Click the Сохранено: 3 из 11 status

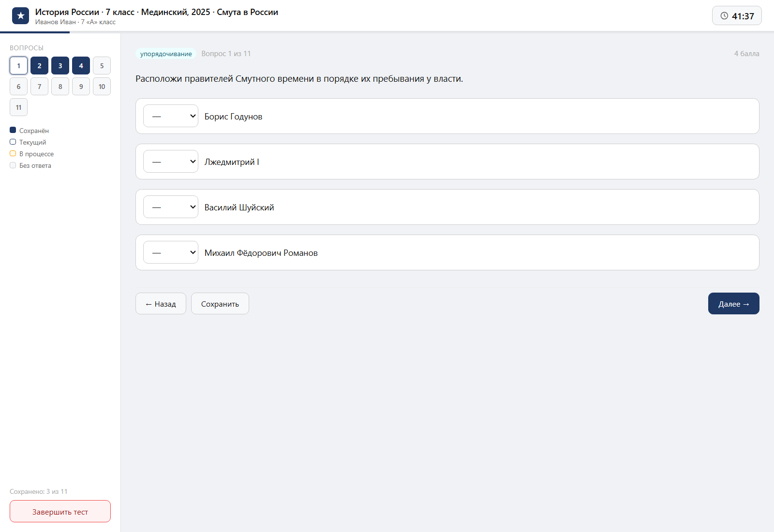click(39, 491)
